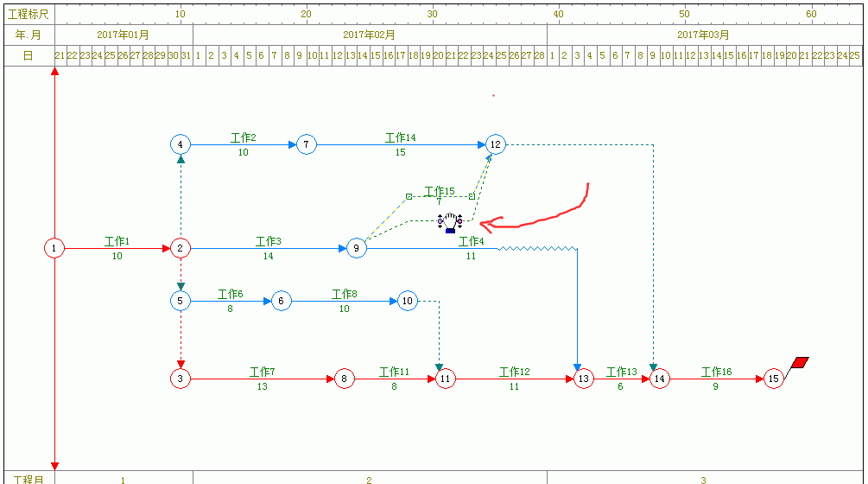Select node 6 circle
The image size is (868, 484).
coord(282,301)
